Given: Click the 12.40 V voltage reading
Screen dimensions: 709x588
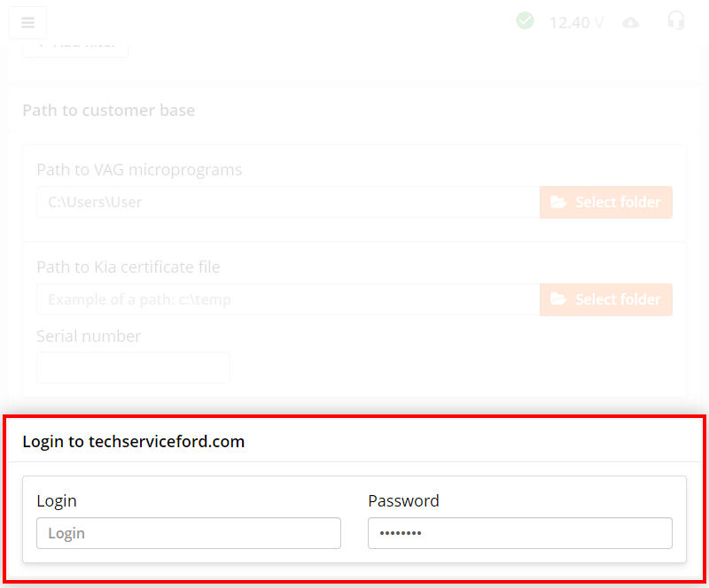Looking at the screenshot, I should 576,23.
